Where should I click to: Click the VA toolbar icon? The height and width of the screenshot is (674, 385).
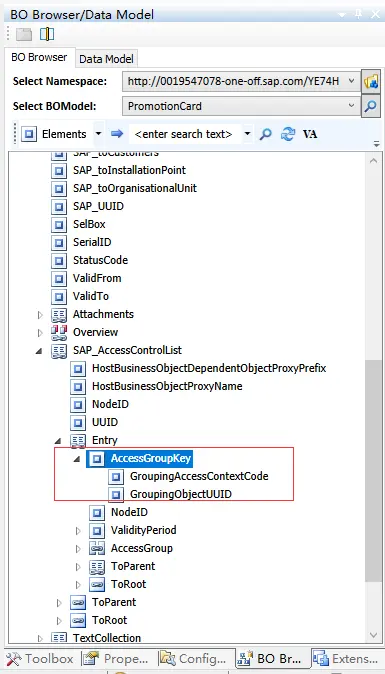[x=310, y=134]
